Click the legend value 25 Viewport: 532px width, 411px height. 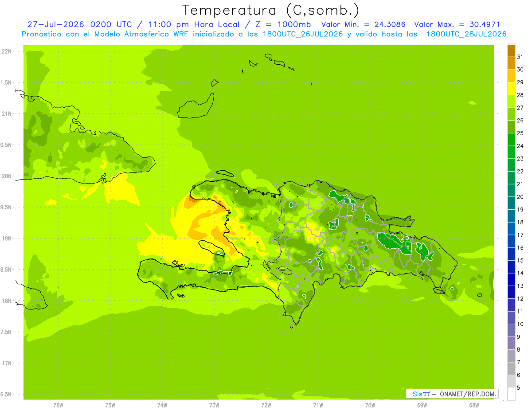520,133
